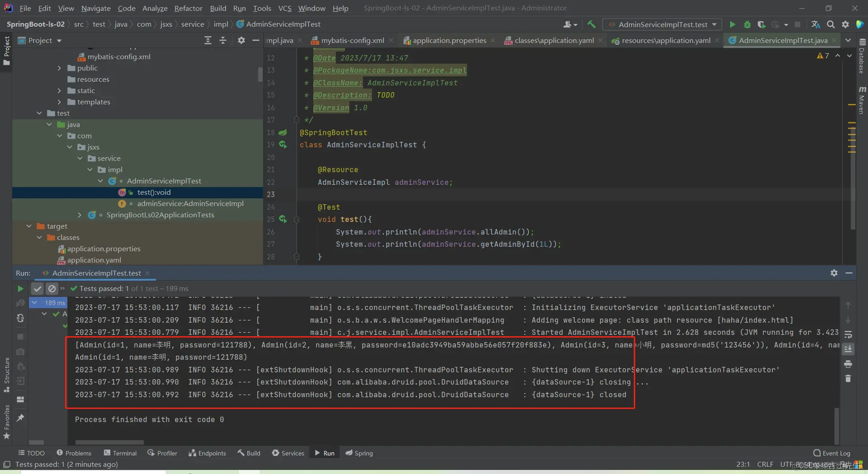
Task: Toggle Show Passed tests filter
Action: coord(38,288)
